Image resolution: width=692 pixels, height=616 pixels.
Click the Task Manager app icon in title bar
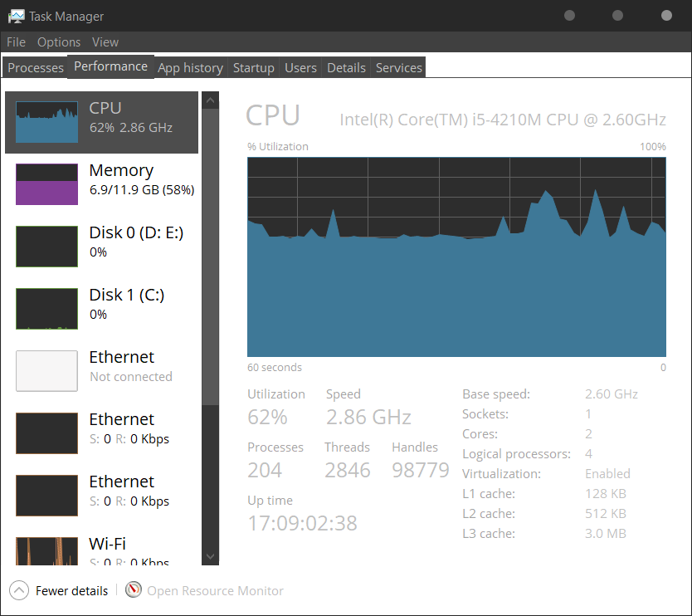pyautogui.click(x=17, y=17)
